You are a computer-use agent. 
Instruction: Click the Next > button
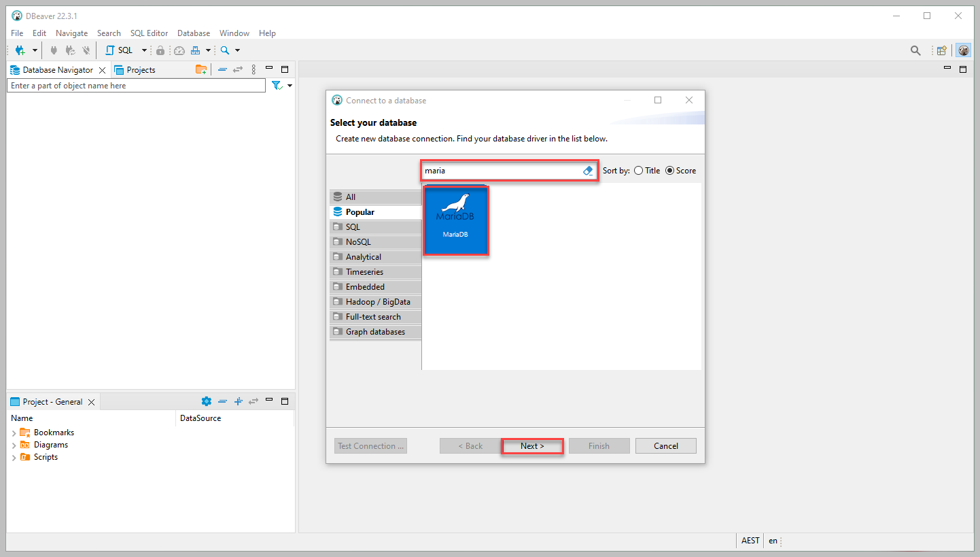[x=532, y=446]
